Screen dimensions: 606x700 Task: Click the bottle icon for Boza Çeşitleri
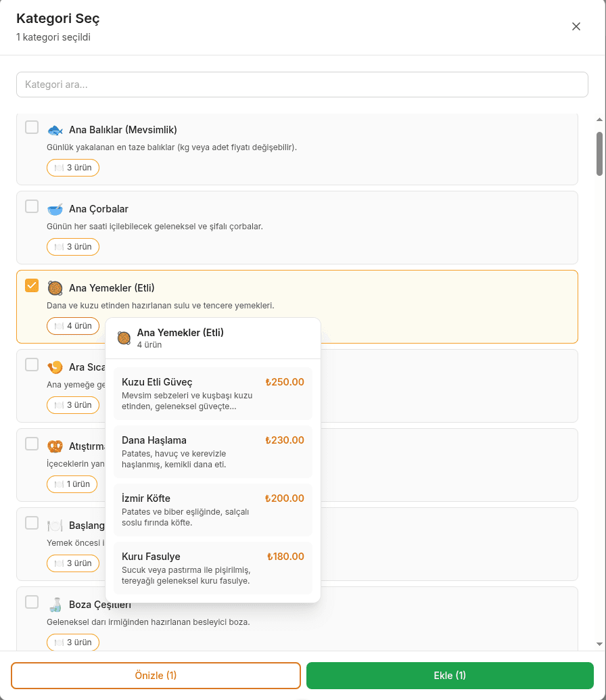[x=55, y=605]
